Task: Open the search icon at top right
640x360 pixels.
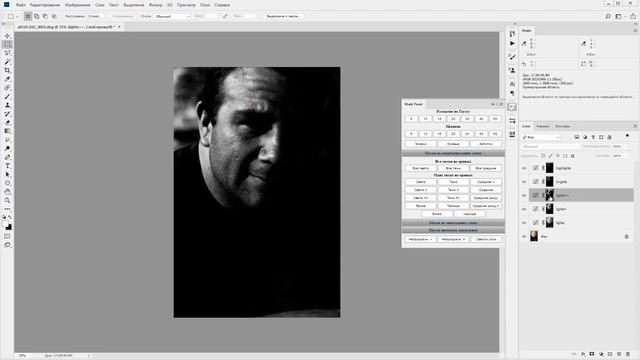Action: click(x=608, y=16)
